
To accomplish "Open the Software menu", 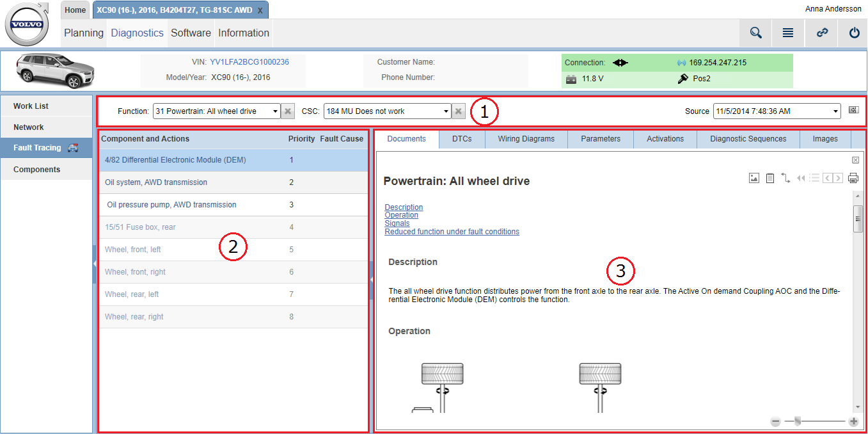I will (191, 33).
